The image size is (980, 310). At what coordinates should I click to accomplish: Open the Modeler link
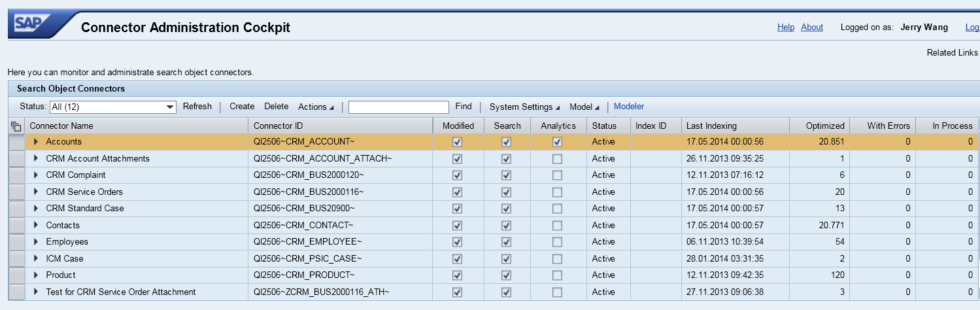(x=629, y=106)
